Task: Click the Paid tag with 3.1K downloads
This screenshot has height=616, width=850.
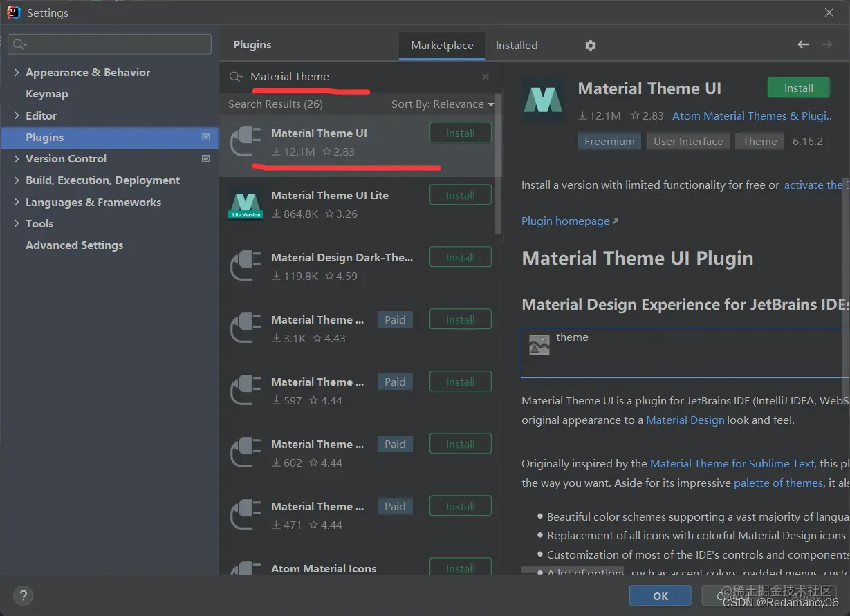Action: 395,319
